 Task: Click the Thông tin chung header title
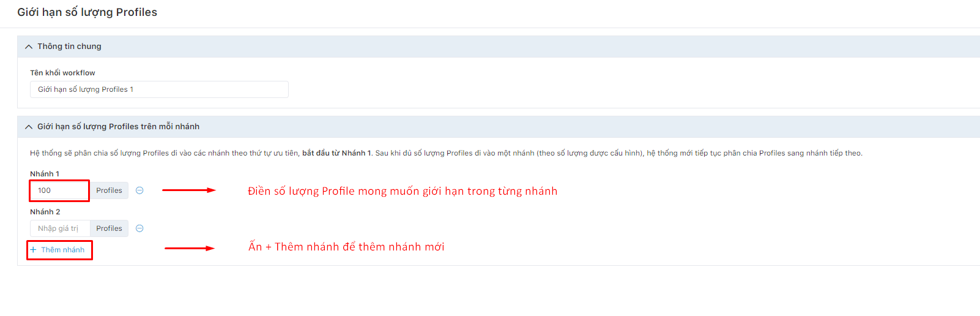(69, 47)
